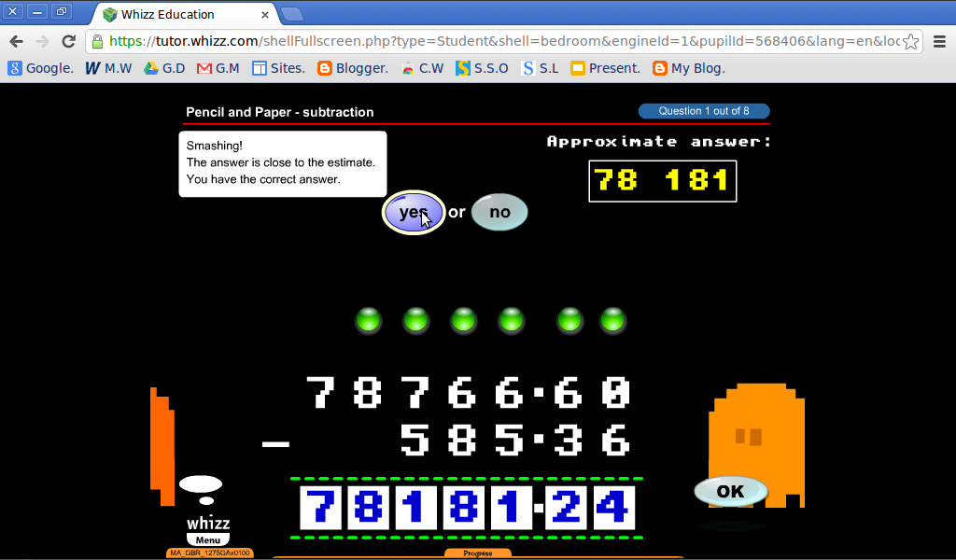Open a new browser tab
956x560 pixels.
coord(292,14)
